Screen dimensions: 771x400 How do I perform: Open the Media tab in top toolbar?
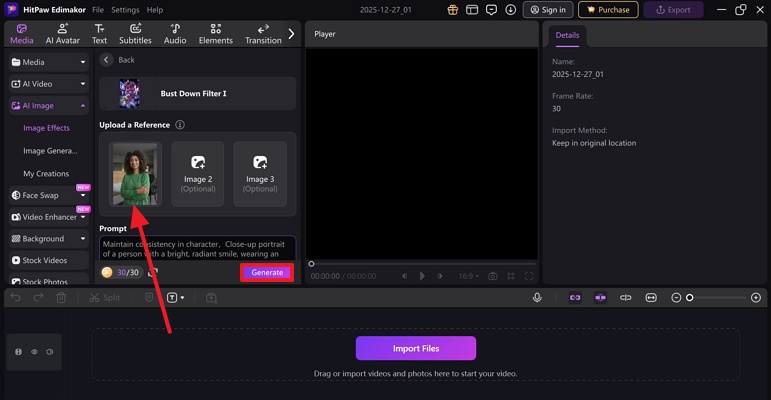coord(22,34)
